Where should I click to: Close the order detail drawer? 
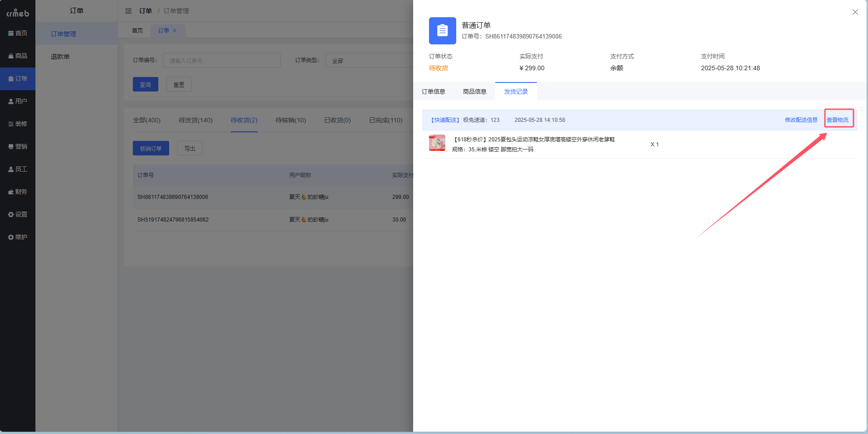tap(855, 12)
